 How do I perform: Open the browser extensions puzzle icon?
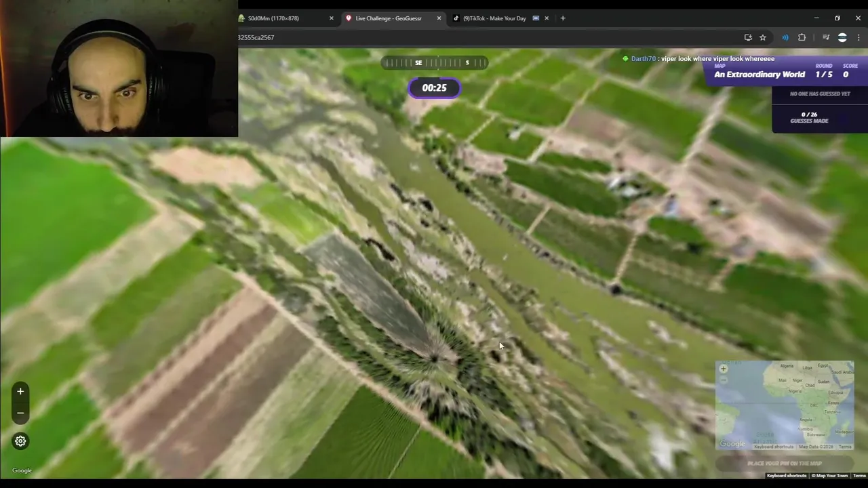point(802,37)
